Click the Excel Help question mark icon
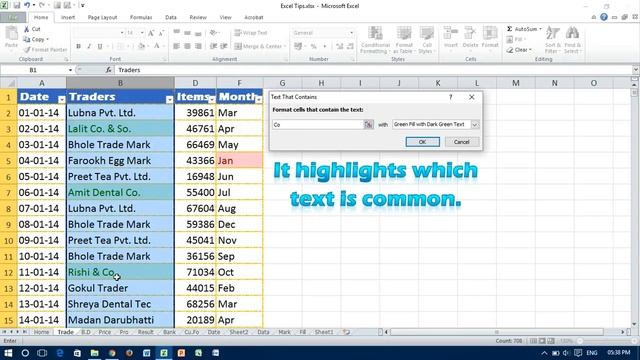Viewport: 640px width, 360px height. tap(604, 17)
